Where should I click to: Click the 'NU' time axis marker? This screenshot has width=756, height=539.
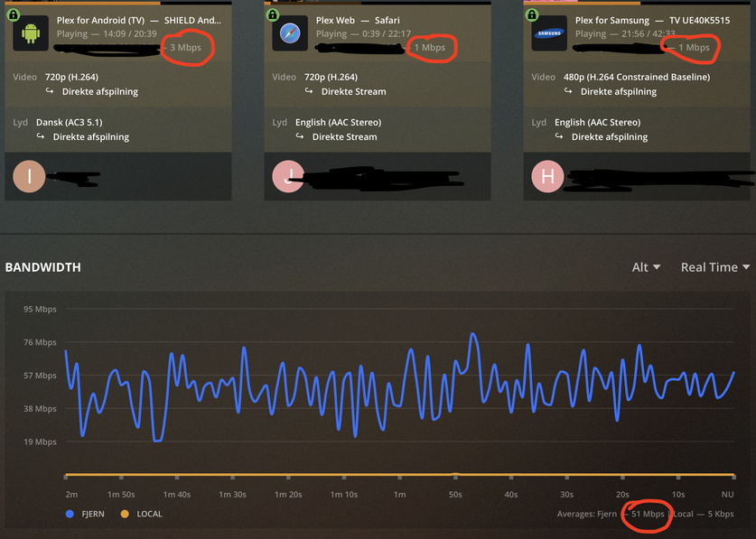tap(728, 494)
